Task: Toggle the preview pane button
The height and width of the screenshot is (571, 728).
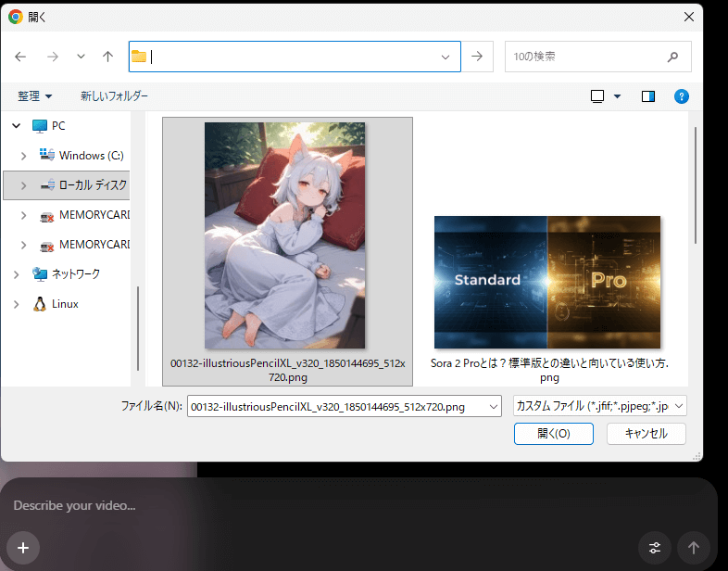Action: (x=648, y=96)
